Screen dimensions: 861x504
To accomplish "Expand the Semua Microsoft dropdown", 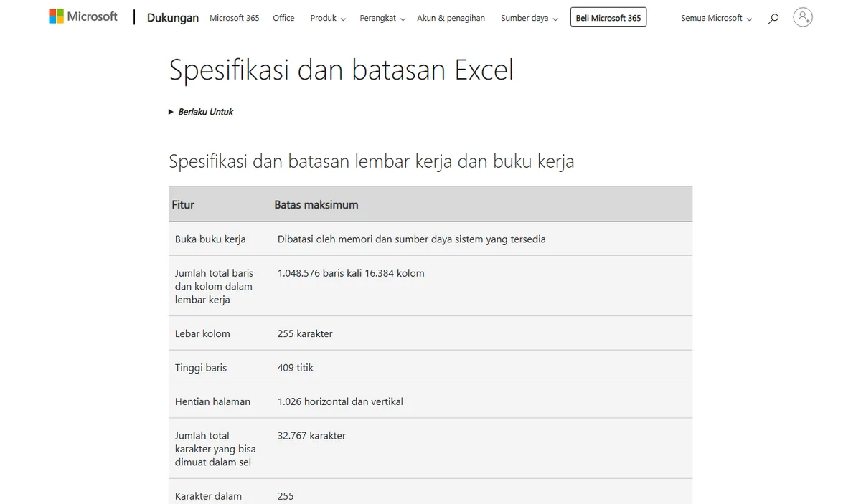I will 716,18.
